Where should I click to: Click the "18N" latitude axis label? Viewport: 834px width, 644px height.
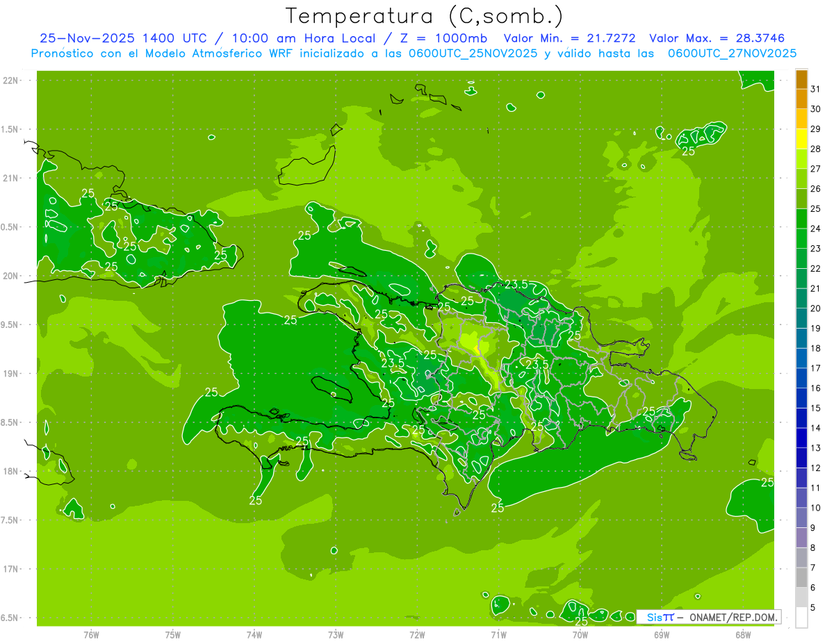tap(10, 472)
